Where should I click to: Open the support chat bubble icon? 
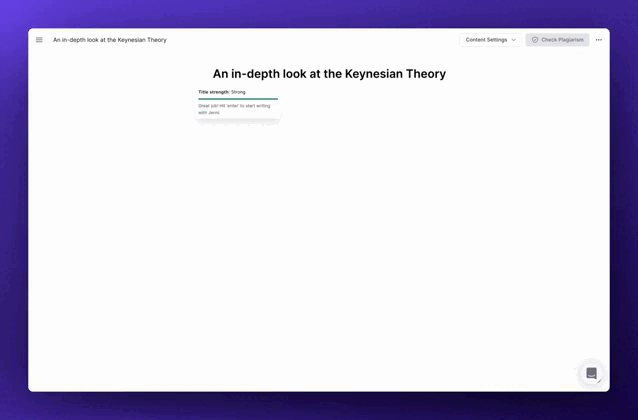tap(591, 373)
